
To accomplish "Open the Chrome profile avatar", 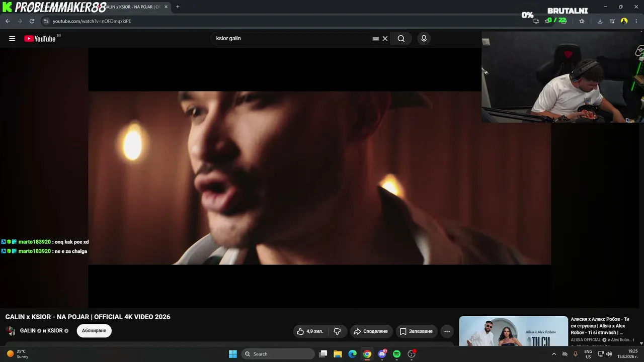I will click(624, 21).
